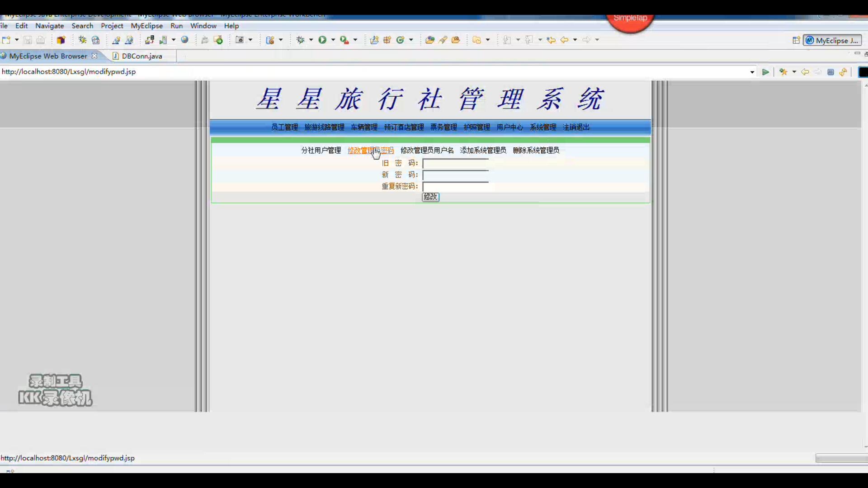
Task: Open the 用户中心 navigation link
Action: pos(510,127)
